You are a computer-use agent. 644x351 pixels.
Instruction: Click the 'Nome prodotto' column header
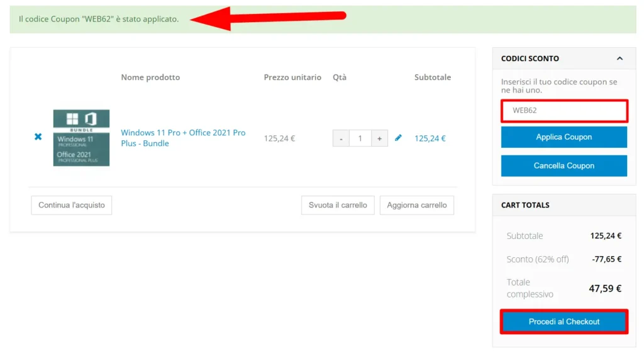150,77
